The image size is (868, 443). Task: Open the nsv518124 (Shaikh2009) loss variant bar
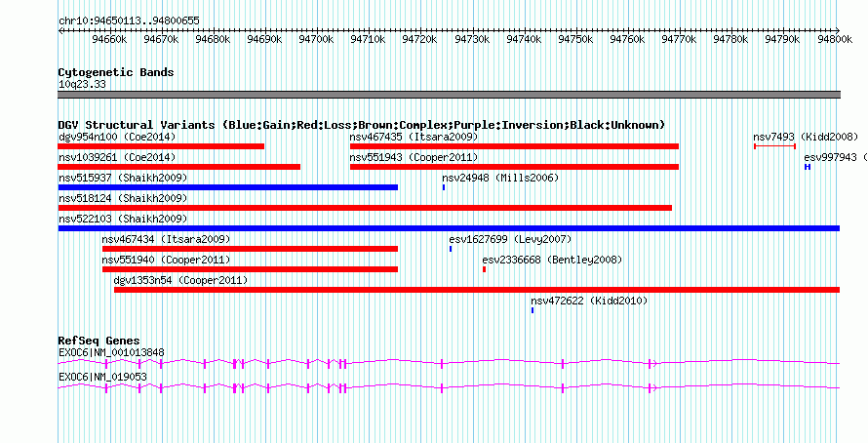pyautogui.click(x=365, y=208)
